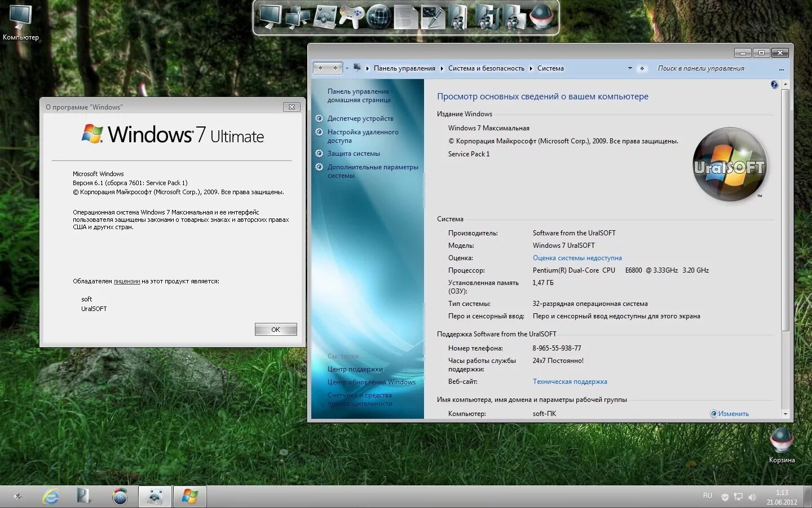This screenshot has height=508, width=812.
Task: Open the network tray icon
Action: (738, 497)
